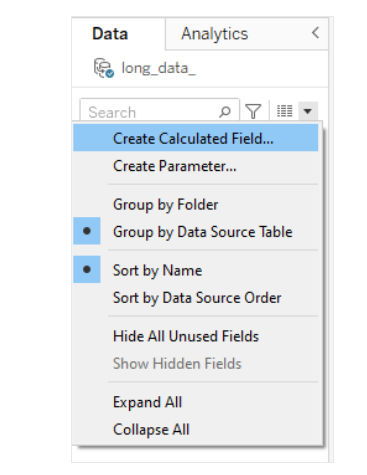Open the filter fields funnel icon
367x475 pixels.
(253, 111)
